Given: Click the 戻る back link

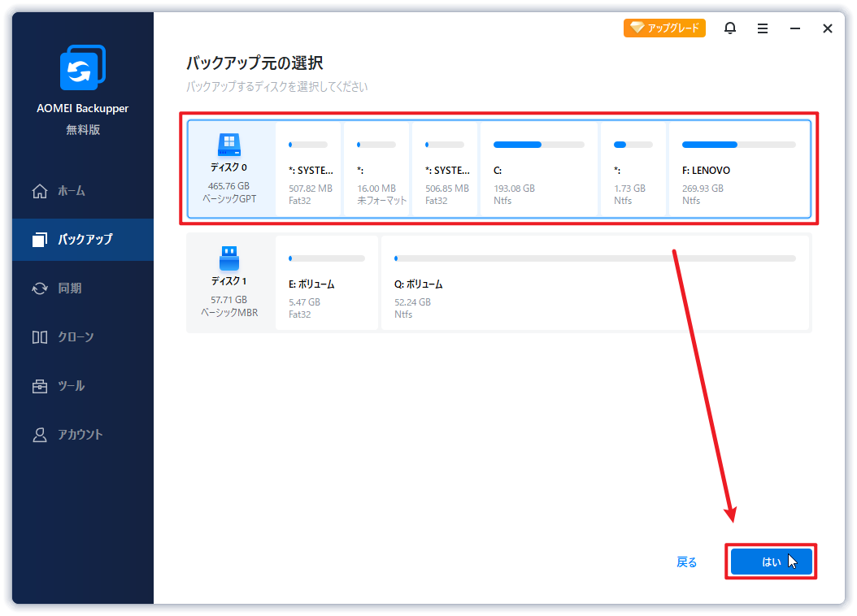Looking at the screenshot, I should tap(687, 562).
